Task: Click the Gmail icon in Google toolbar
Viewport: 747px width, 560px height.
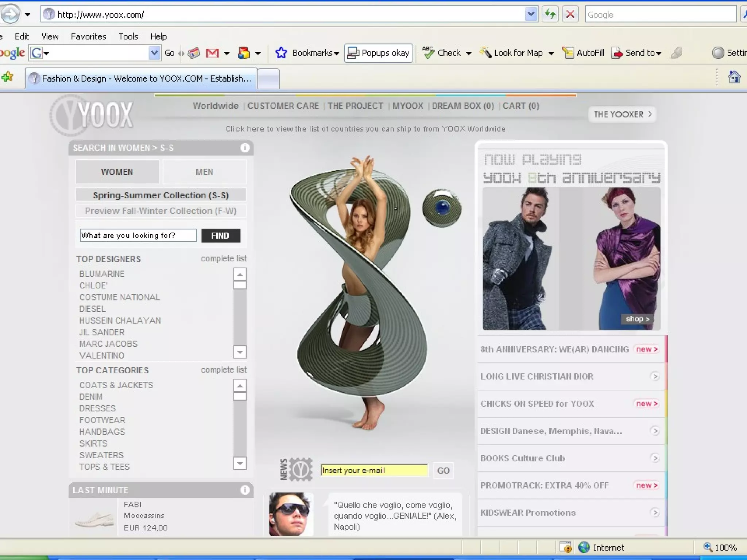Action: pos(212,53)
